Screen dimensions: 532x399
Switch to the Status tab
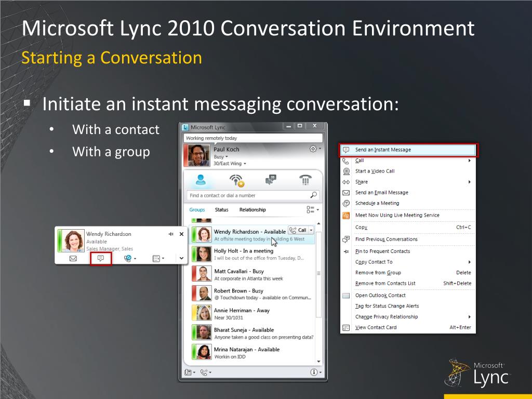click(x=221, y=210)
